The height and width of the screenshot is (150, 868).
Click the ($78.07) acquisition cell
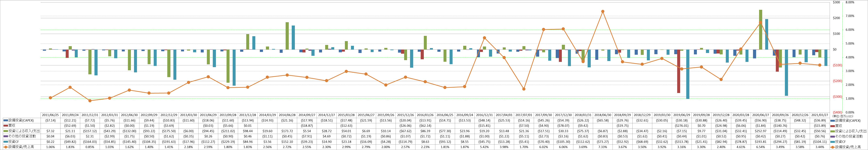[x=563, y=126]
